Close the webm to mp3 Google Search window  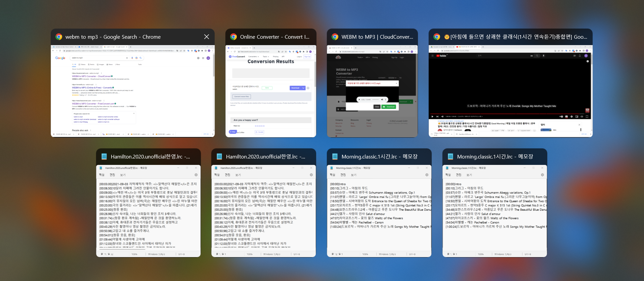[x=207, y=37]
